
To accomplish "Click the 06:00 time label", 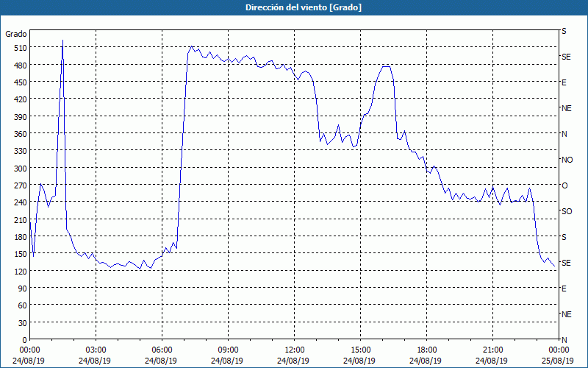I will click(162, 350).
